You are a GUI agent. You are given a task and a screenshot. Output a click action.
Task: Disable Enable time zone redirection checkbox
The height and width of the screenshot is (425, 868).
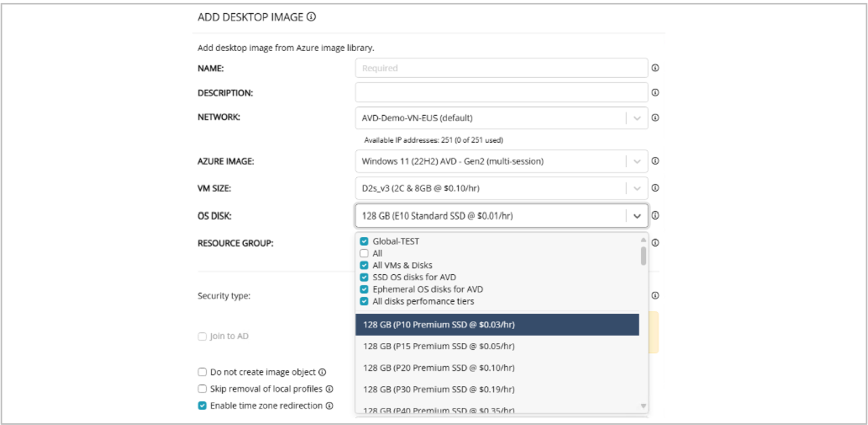pyautogui.click(x=202, y=406)
